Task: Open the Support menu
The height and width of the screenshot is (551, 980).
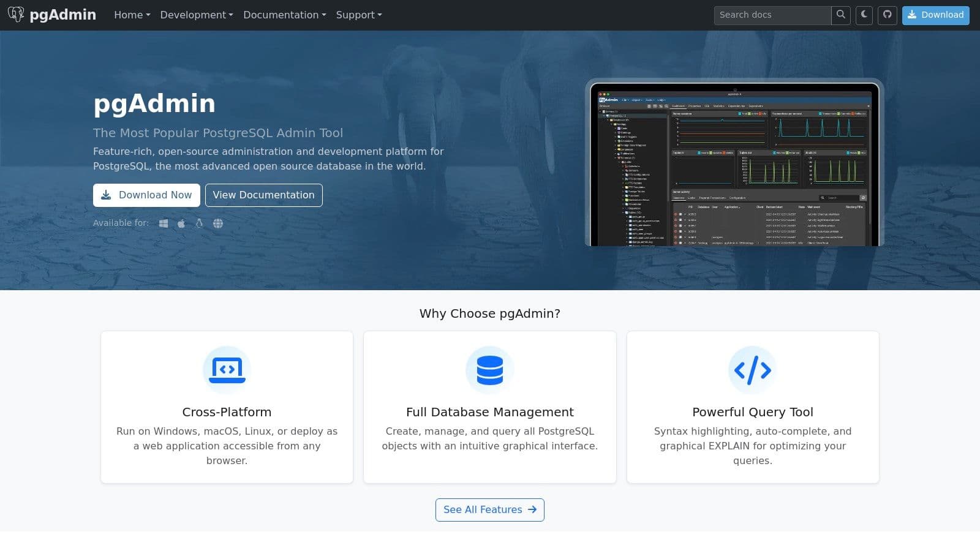Action: click(x=358, y=15)
